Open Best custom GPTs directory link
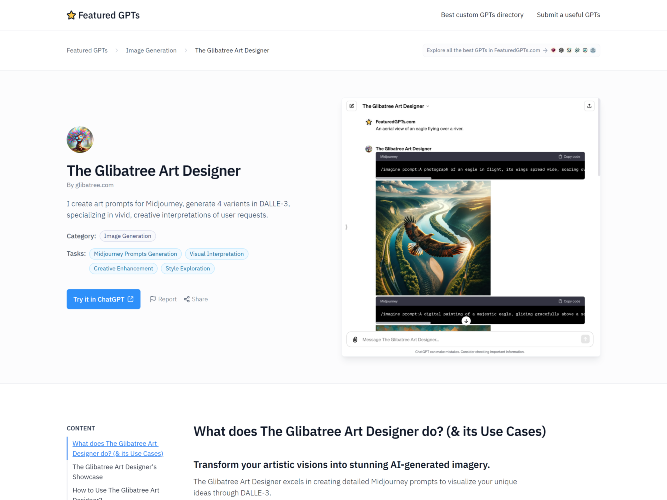This screenshot has width=667, height=500. pyautogui.click(x=482, y=15)
